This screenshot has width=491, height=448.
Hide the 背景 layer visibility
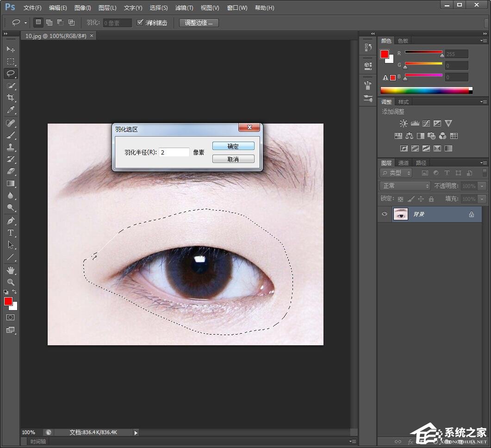(384, 214)
